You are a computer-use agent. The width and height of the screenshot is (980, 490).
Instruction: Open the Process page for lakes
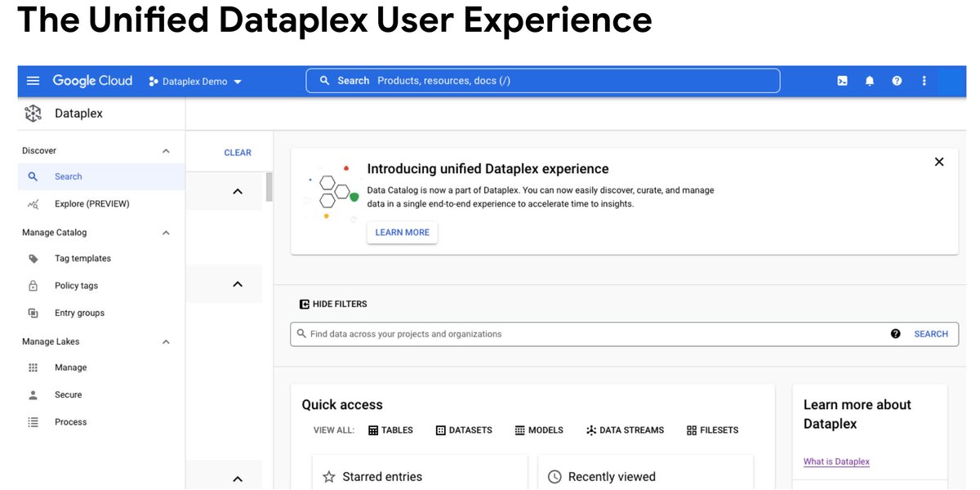pos(70,421)
